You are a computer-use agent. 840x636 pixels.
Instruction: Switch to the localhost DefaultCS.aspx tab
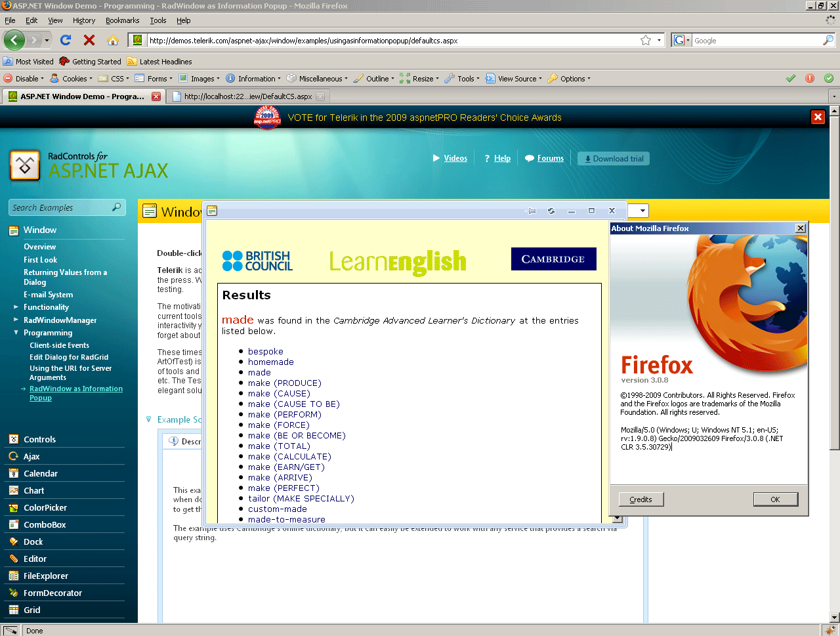click(x=248, y=96)
